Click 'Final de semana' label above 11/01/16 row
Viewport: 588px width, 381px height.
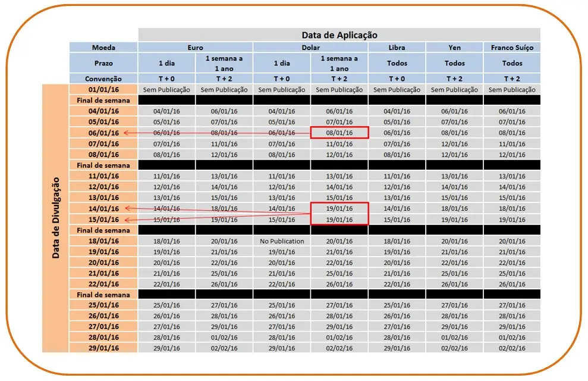pyautogui.click(x=103, y=165)
